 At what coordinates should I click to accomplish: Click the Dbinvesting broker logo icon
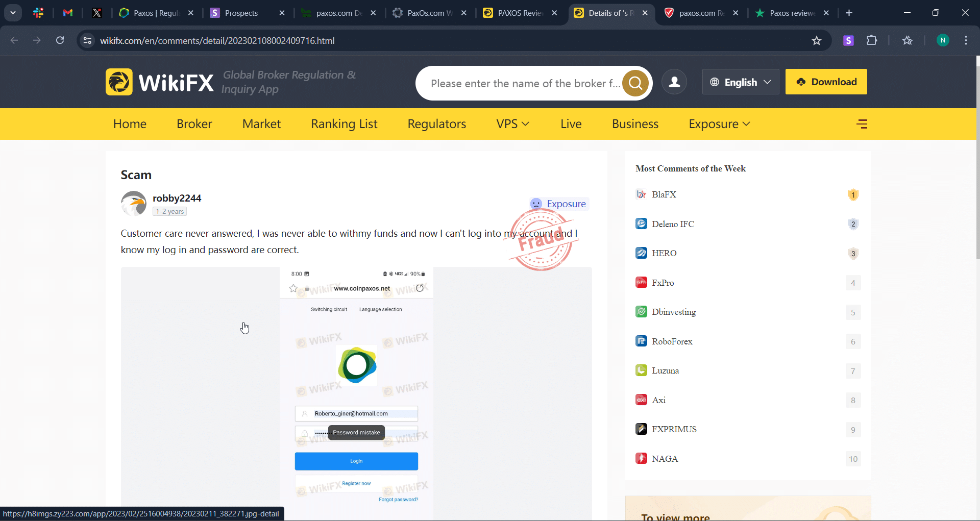tap(641, 312)
